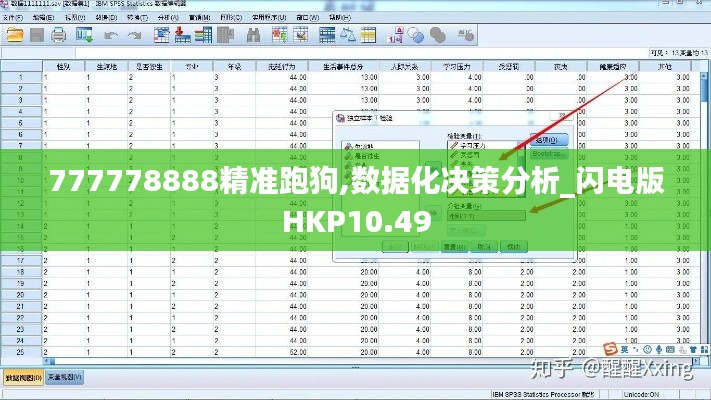Select the 性别 column header
Viewport: 711px width, 400px height.
[x=63, y=67]
